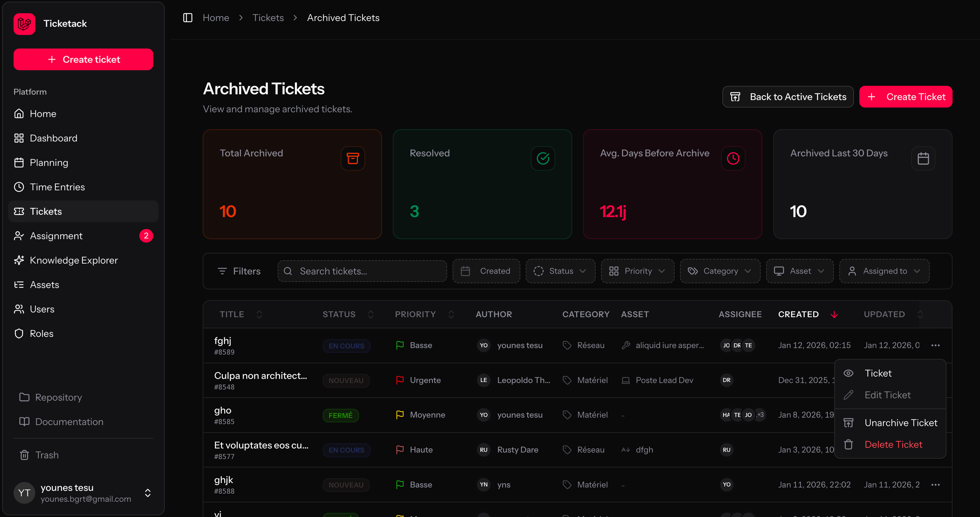Image resolution: width=980 pixels, height=517 pixels.
Task: Click the Trash icon in sidebar
Action: (24, 455)
